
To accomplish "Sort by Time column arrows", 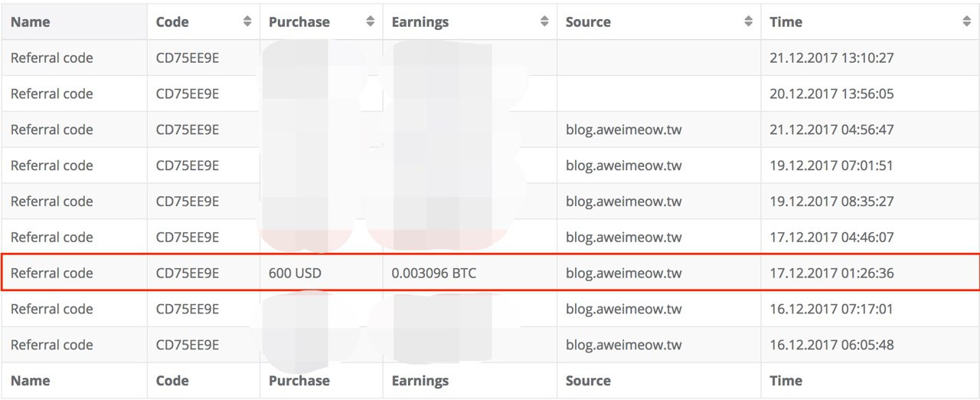I will 966,22.
